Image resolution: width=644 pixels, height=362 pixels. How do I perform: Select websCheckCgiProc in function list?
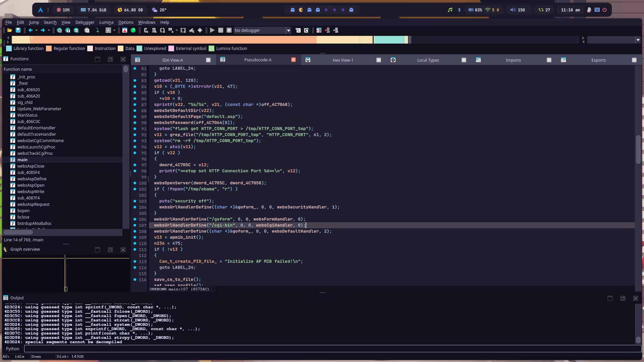point(35,154)
